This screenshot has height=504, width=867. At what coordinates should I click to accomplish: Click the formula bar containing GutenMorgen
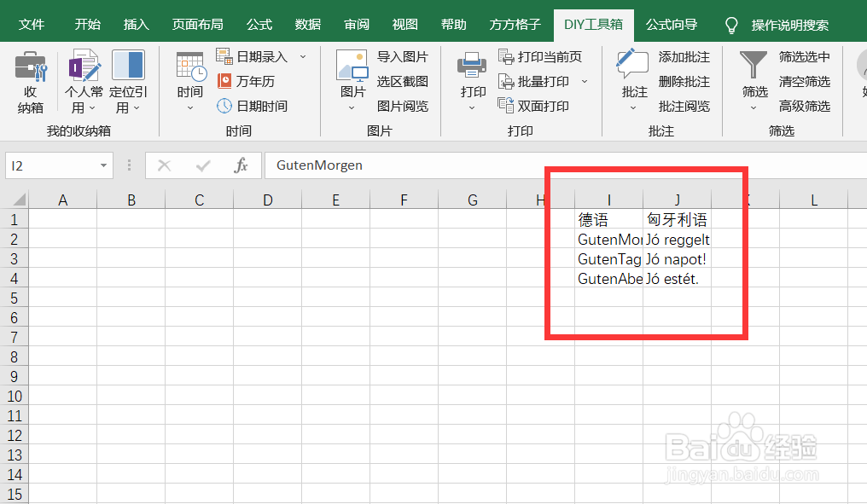(x=566, y=165)
